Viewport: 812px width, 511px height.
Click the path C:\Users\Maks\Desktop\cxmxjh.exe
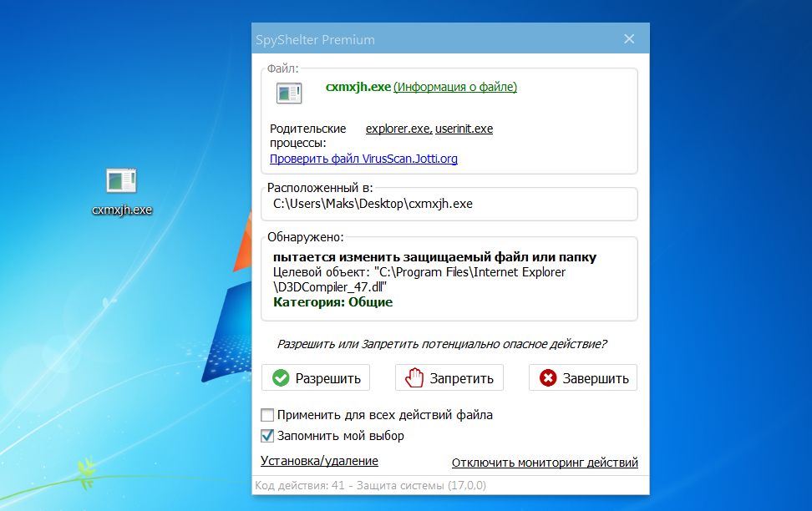pyautogui.click(x=373, y=204)
